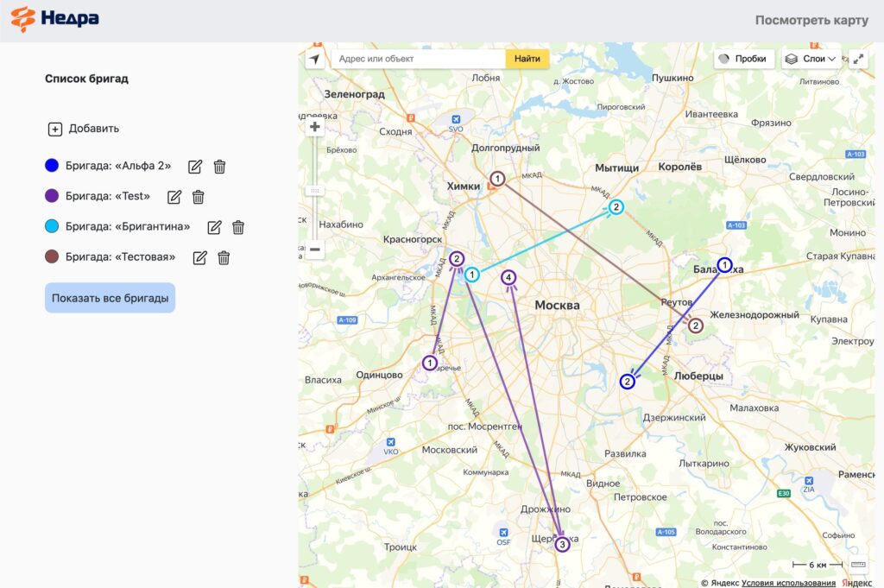This screenshot has width=884, height=588.
Task: Click the Зеленоград map label
Action: [354, 94]
